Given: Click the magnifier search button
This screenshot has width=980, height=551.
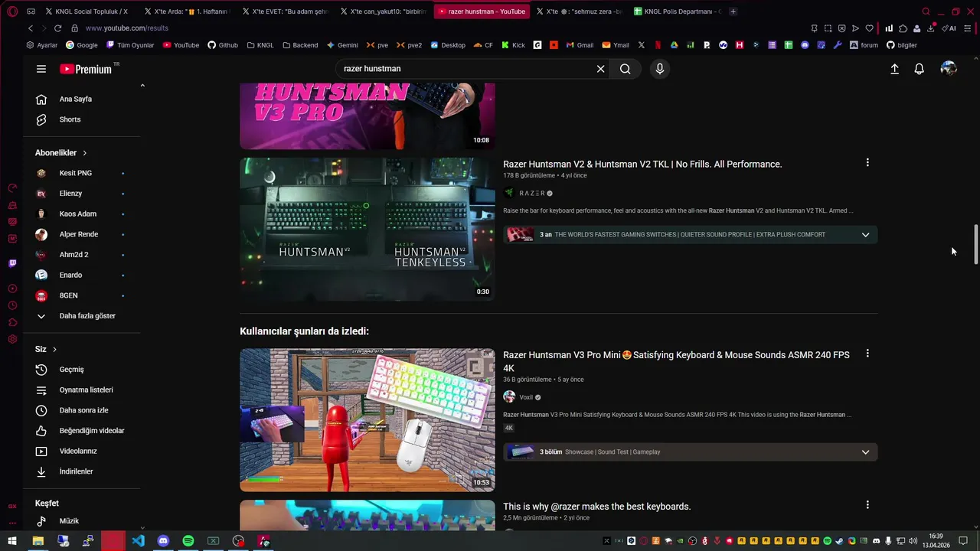Looking at the screenshot, I should pyautogui.click(x=626, y=69).
